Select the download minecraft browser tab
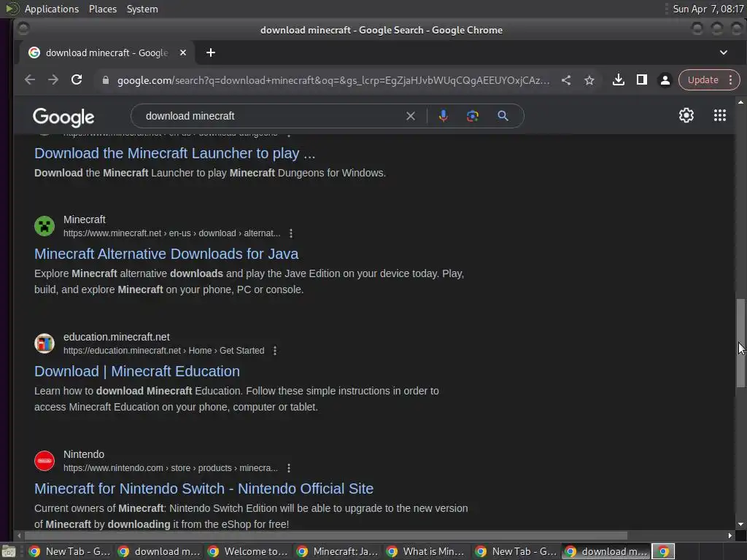Image resolution: width=747 pixels, height=560 pixels. coord(107,52)
